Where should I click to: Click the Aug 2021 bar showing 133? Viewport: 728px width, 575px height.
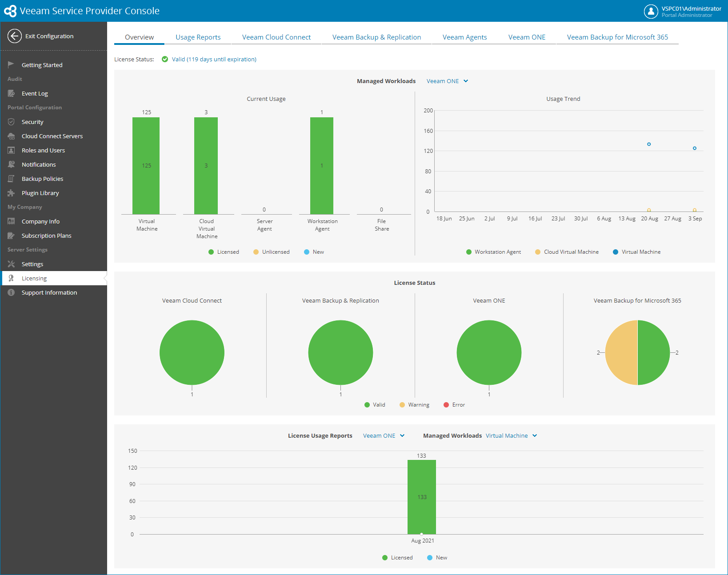[x=422, y=497]
